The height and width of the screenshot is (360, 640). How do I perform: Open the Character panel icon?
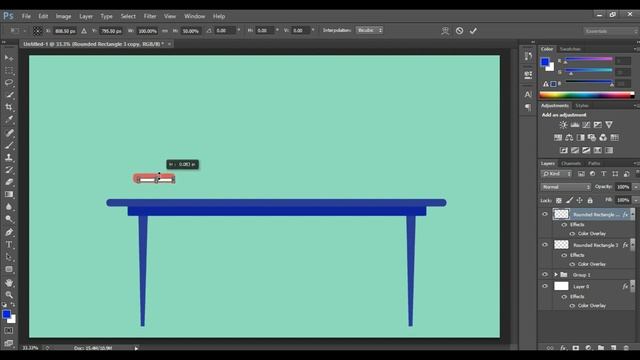(x=528, y=94)
